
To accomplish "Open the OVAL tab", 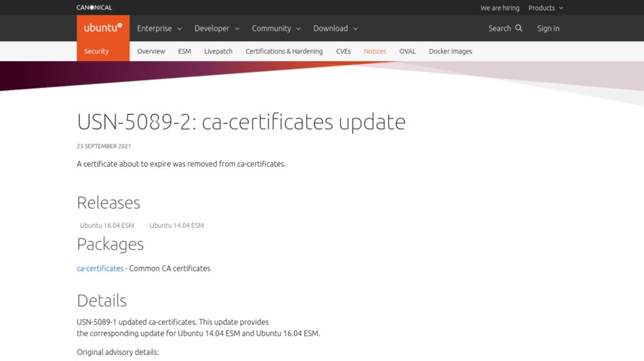I will (407, 51).
